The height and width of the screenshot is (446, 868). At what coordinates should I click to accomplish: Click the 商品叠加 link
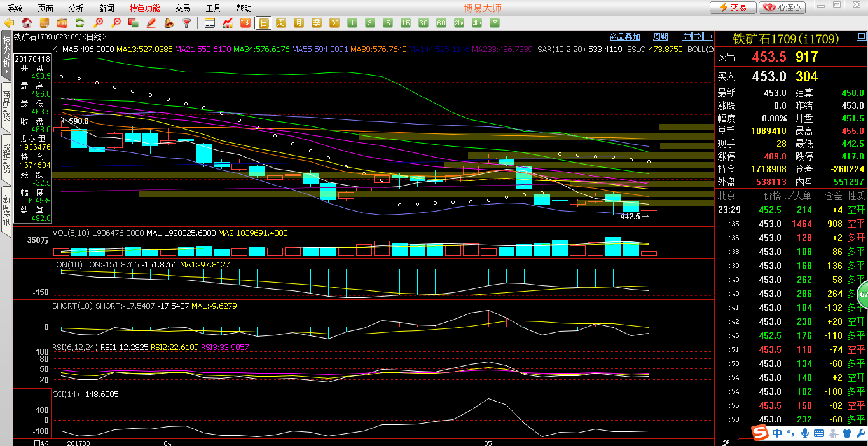click(x=625, y=37)
